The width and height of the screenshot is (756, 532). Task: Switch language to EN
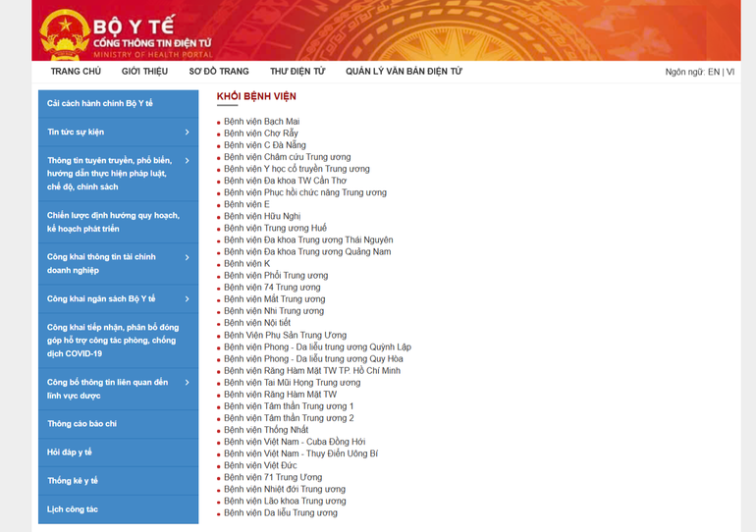714,72
